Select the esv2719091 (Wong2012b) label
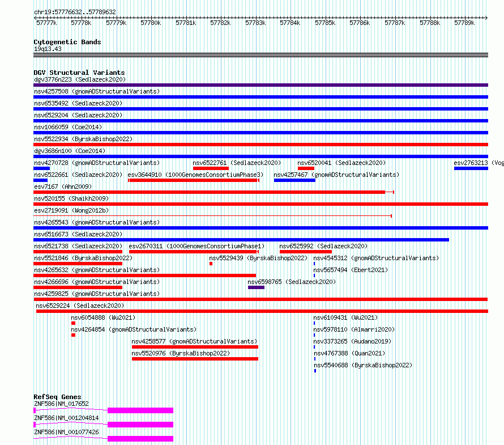The image size is (504, 445). point(71,210)
